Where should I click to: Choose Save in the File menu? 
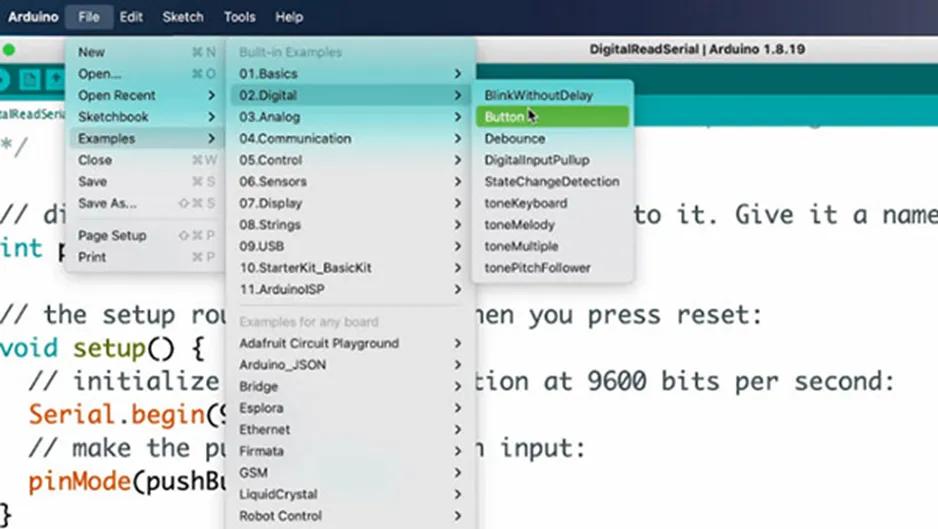click(x=146, y=181)
